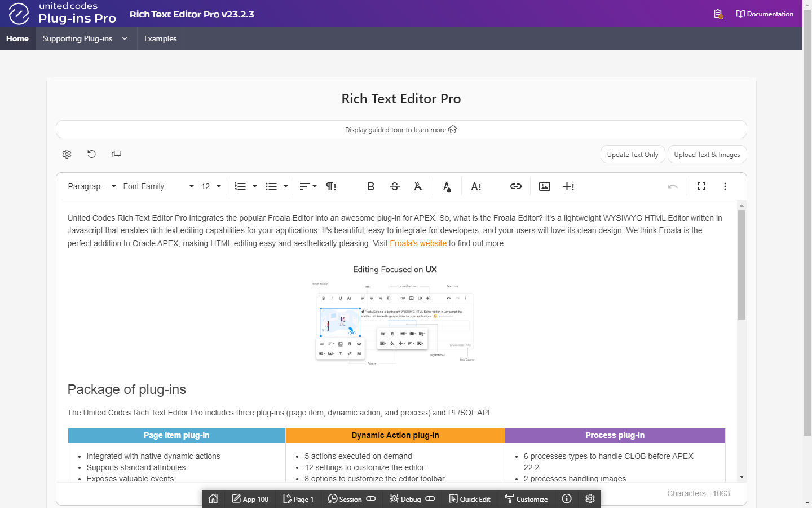812x508 pixels.
Task: Open the text color picker
Action: click(x=447, y=186)
